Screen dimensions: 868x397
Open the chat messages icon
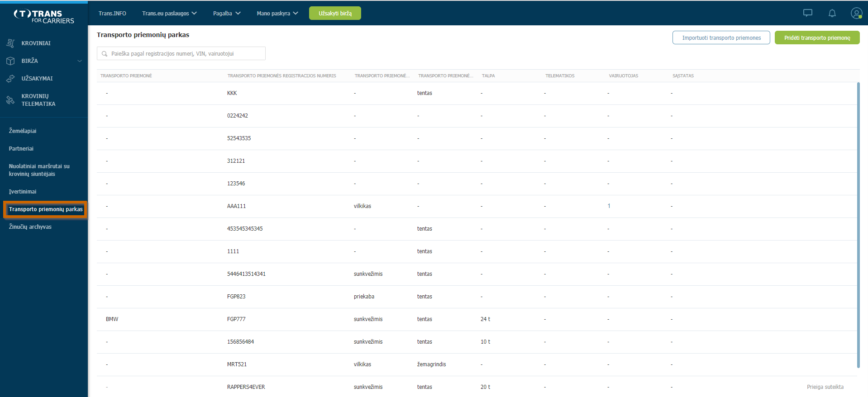click(807, 13)
